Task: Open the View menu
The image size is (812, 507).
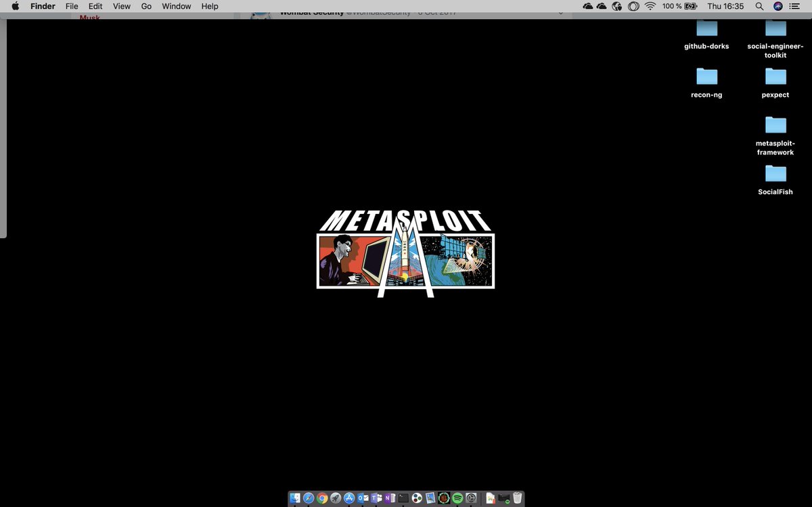Action: pos(122,6)
